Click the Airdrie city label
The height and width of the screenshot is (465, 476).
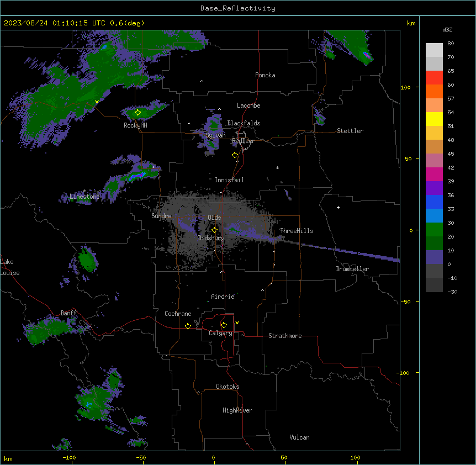223,297
